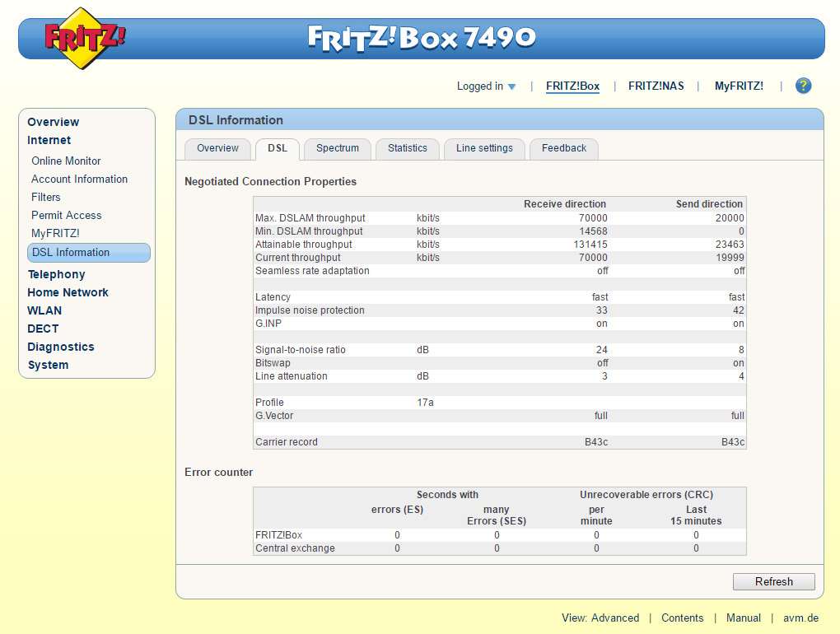Expand the Telephony menu section
This screenshot has height=634, width=840.
click(x=56, y=274)
